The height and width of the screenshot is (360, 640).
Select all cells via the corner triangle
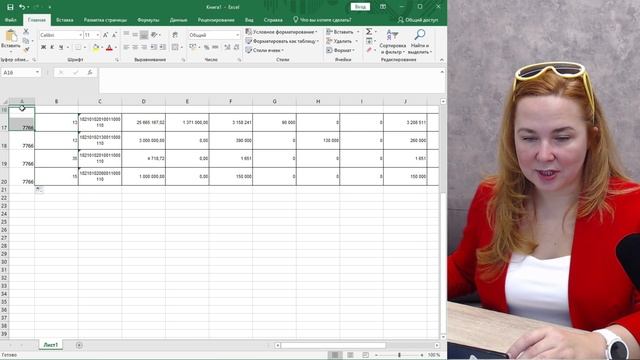[4, 101]
